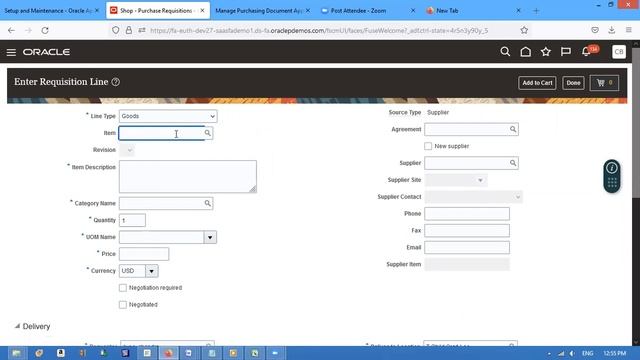Screen dimensions: 640x360
Task: Click the Done button
Action: click(573, 83)
